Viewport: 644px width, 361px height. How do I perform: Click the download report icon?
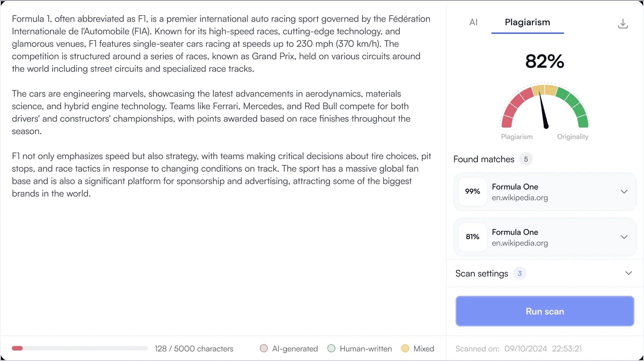click(x=622, y=24)
